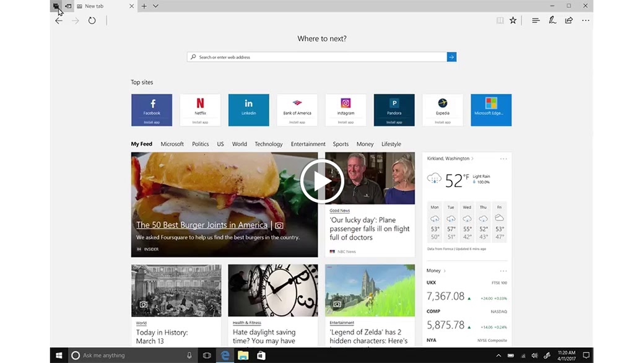Click the Share icon

(569, 20)
